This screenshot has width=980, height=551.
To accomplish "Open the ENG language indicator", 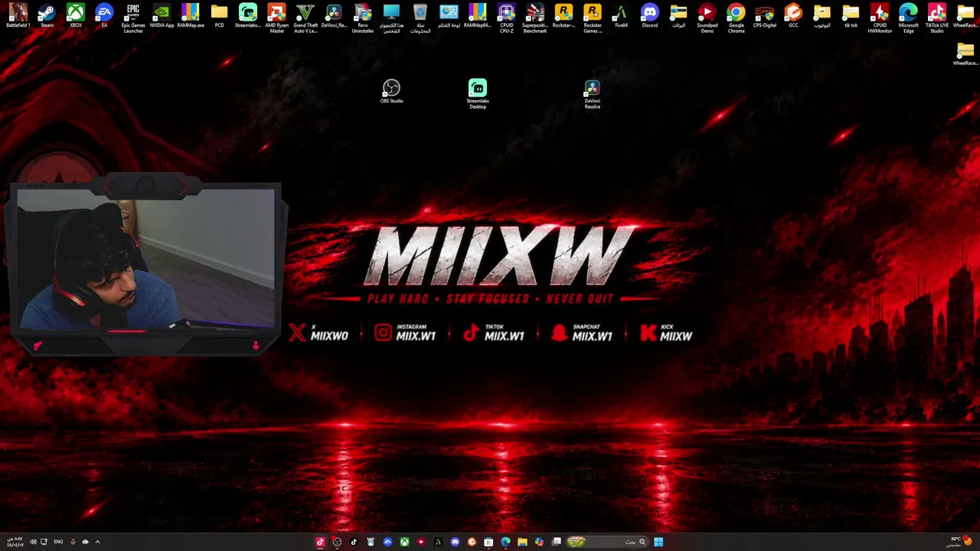I will click(x=58, y=542).
